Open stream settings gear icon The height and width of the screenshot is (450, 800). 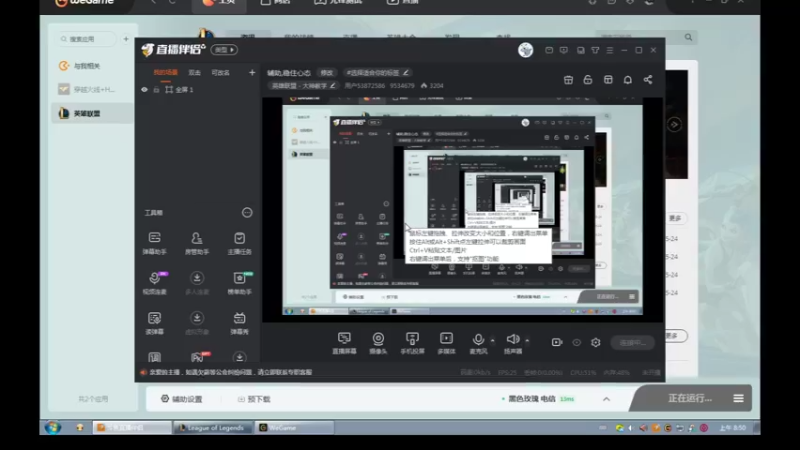point(595,342)
